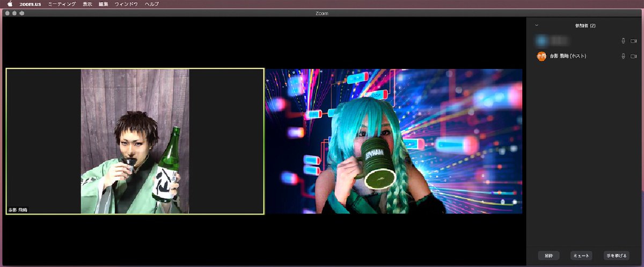The width and height of the screenshot is (644, 267).
Task: Open the zoom.us application menu
Action: [x=30, y=4]
